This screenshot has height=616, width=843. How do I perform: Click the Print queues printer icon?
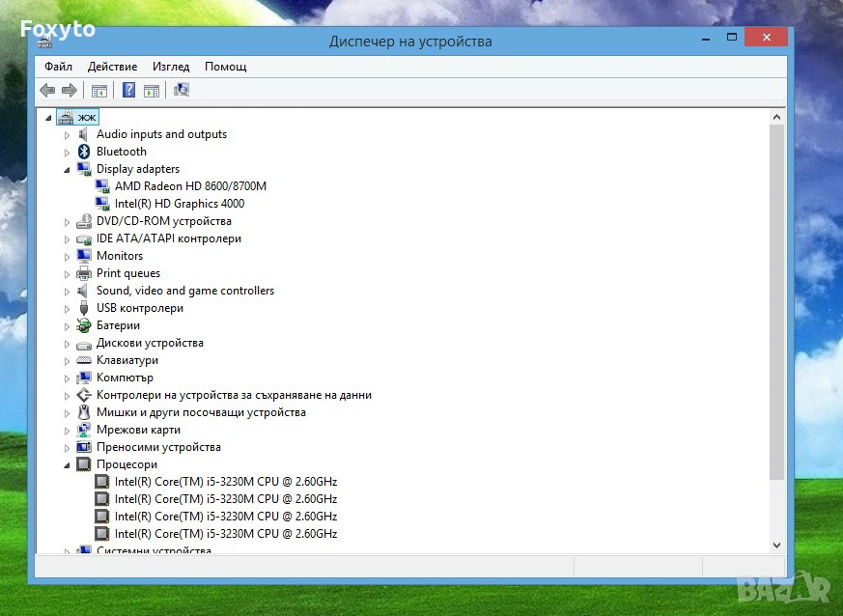pyautogui.click(x=84, y=273)
